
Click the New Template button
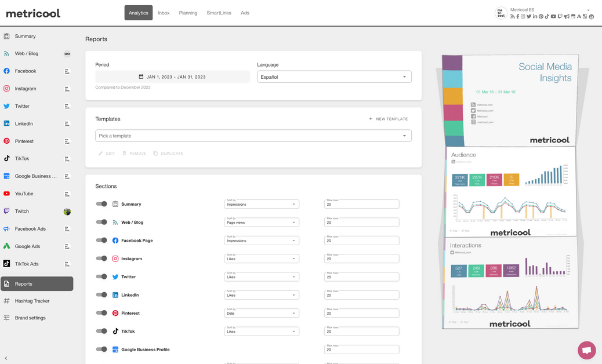388,119
